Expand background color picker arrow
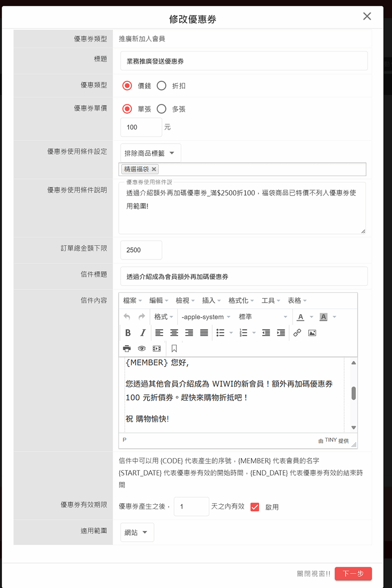This screenshot has width=392, height=588. tap(335, 317)
